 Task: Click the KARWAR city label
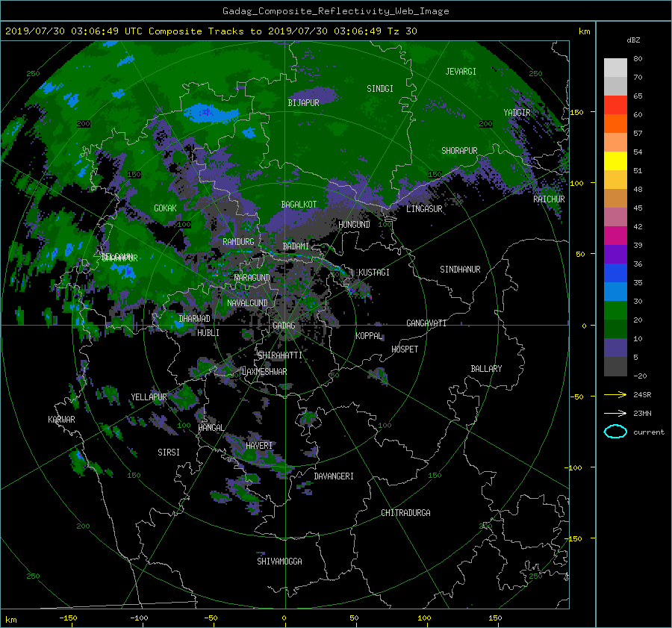pos(61,420)
